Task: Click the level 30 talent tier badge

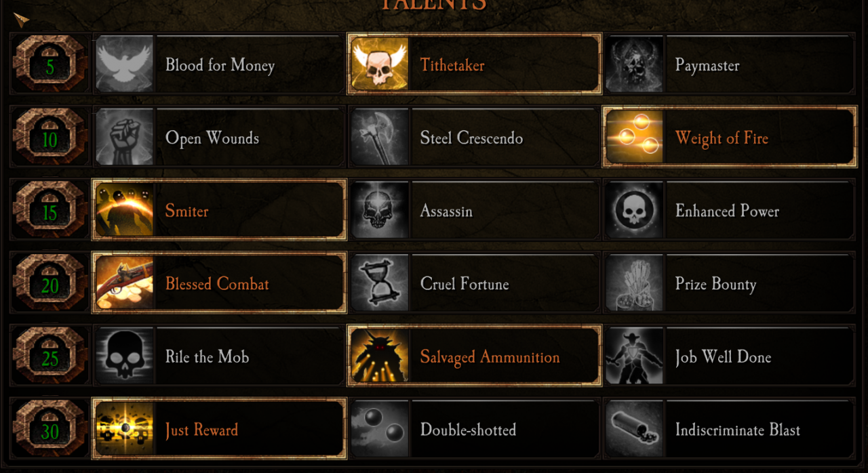Action: (50, 428)
